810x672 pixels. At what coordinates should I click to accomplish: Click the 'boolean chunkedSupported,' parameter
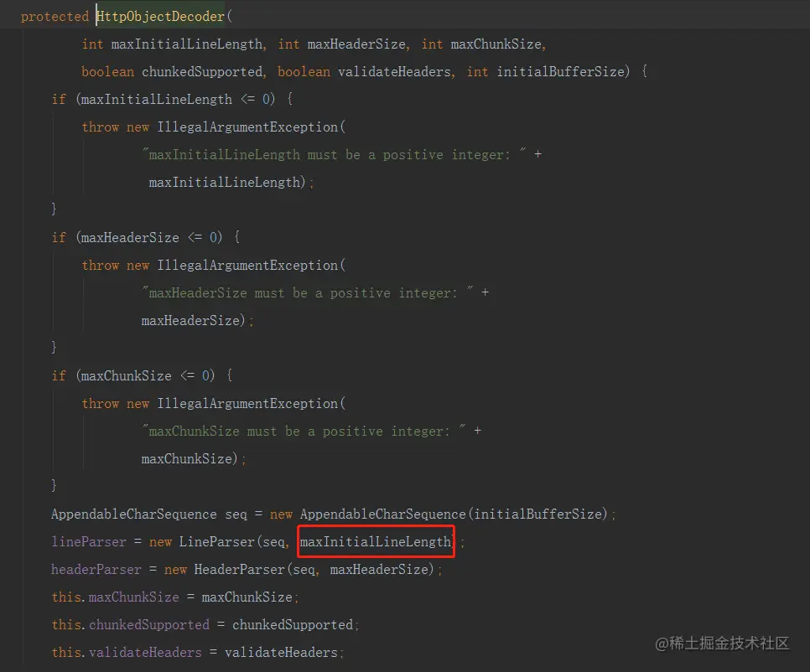pyautogui.click(x=174, y=72)
